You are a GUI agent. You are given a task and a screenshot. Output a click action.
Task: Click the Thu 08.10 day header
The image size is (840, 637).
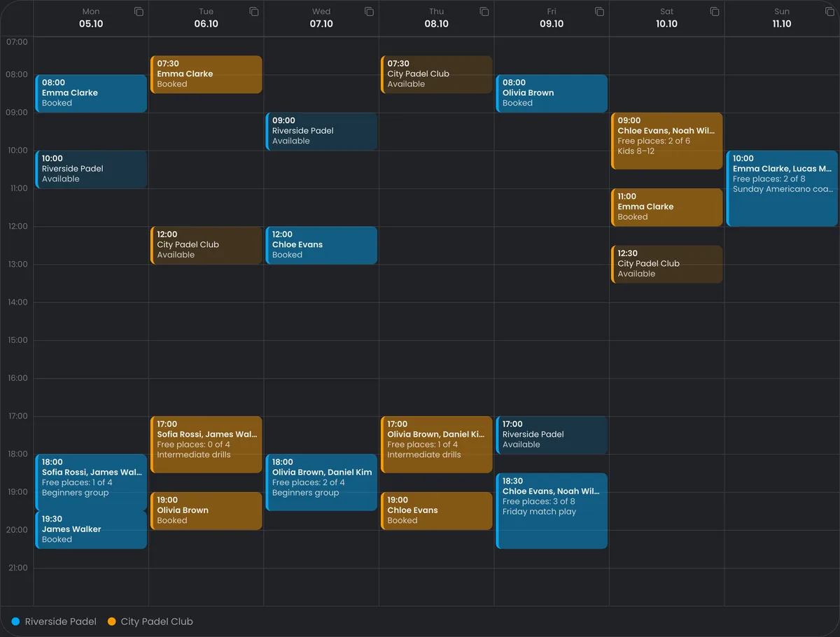point(437,18)
